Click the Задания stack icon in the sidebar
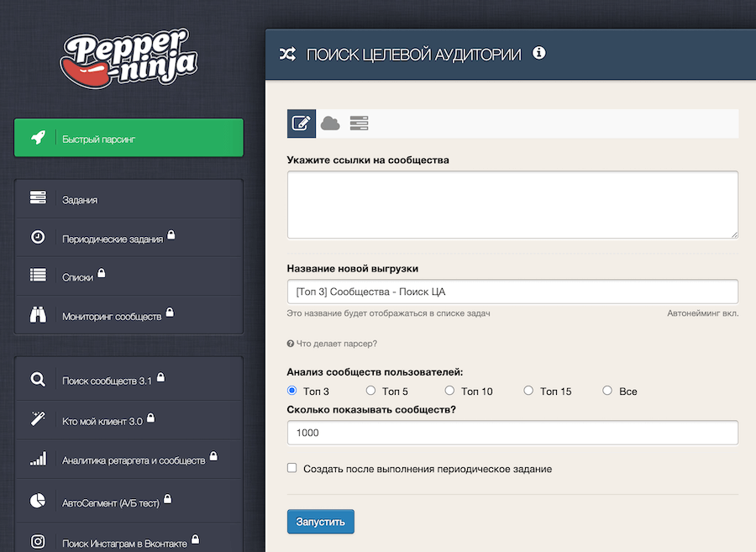This screenshot has height=552, width=756. click(x=38, y=197)
